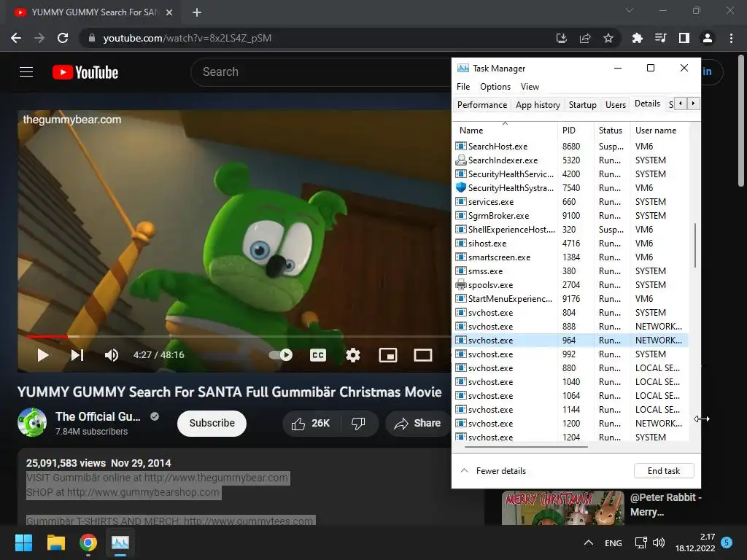Viewport: 747px width, 560px height.
Task: Open the Gummibär channel avatar
Action: point(32,422)
